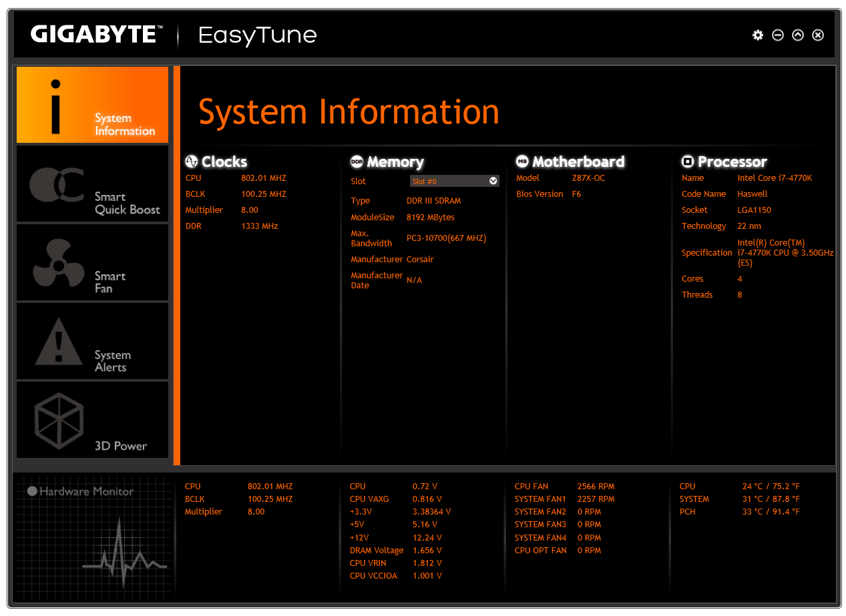Minimize EasyTune with the minus icon
The image size is (846, 616).
tap(777, 35)
